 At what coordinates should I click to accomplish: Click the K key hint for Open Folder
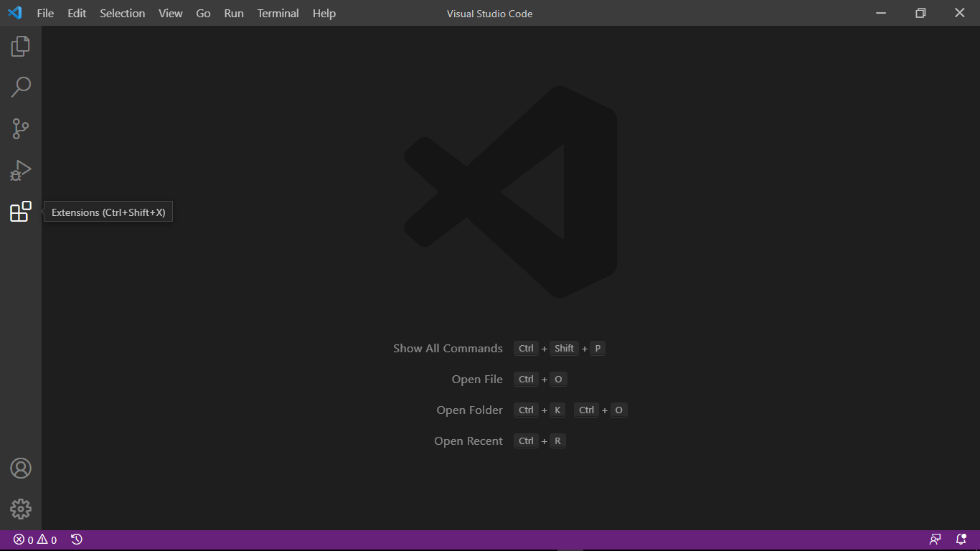557,410
